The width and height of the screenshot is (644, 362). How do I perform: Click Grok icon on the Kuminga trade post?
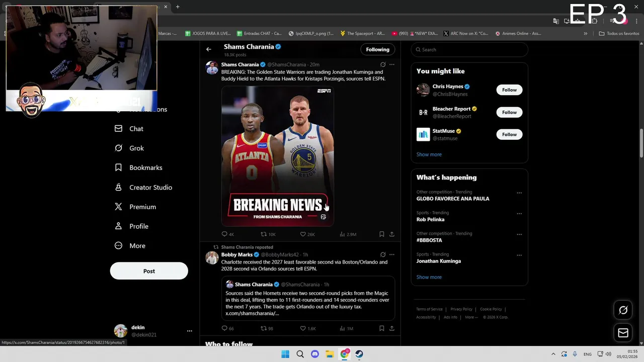[383, 65]
